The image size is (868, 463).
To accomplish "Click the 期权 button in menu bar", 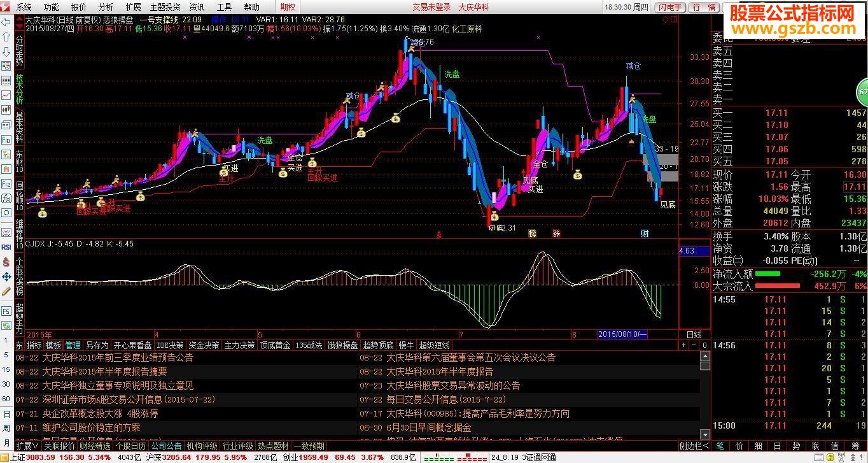I will 288,7.
